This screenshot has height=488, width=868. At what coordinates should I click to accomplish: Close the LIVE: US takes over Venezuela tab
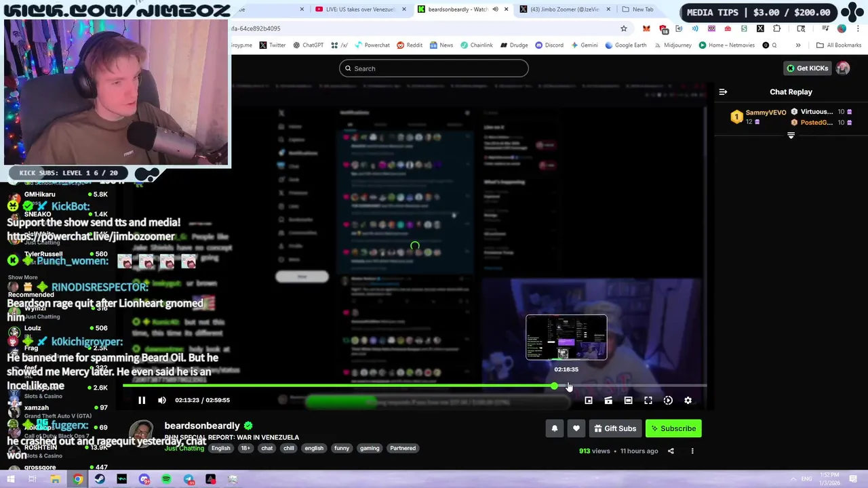404,9
